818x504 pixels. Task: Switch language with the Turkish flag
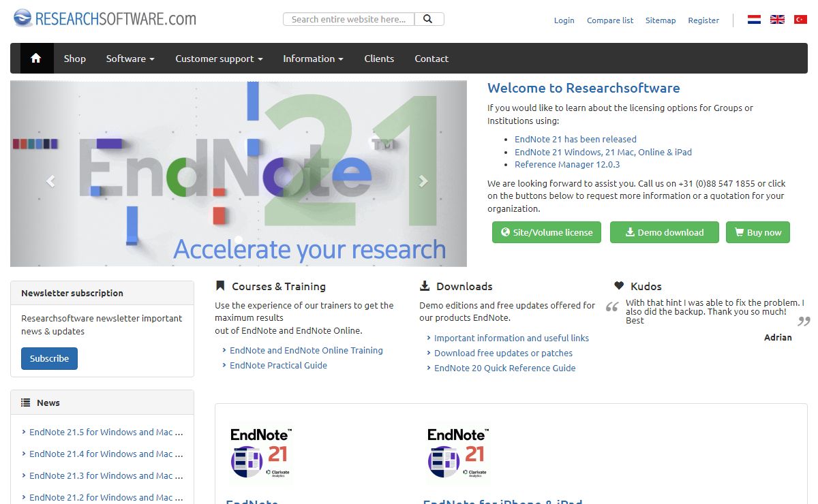[800, 20]
